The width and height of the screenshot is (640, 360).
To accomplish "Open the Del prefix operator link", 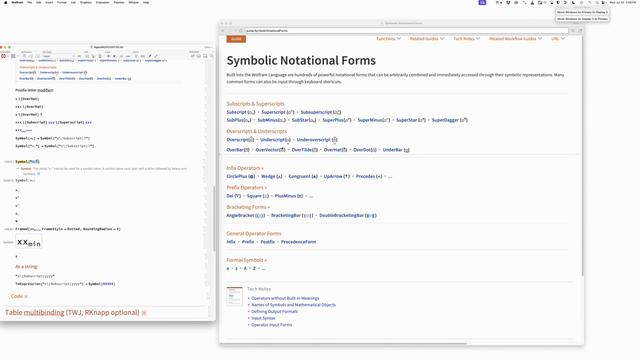I will [234, 196].
